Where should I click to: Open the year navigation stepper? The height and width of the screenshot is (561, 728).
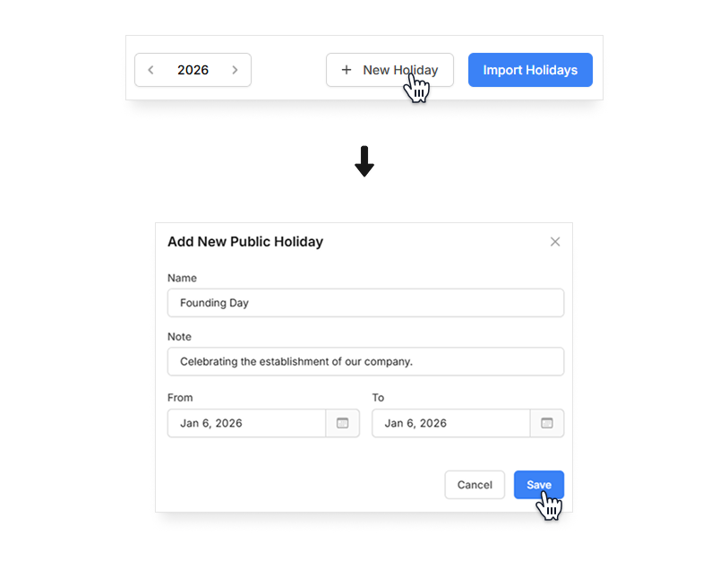[193, 69]
